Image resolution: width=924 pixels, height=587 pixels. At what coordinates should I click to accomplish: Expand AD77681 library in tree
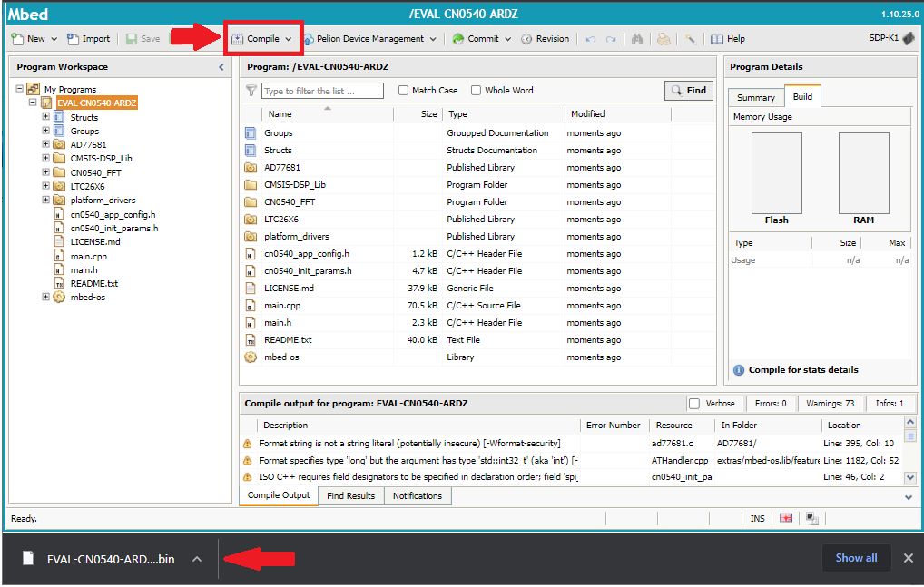point(45,144)
